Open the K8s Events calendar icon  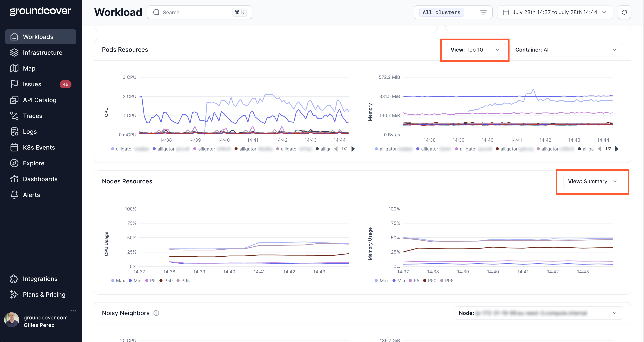pyautogui.click(x=14, y=147)
